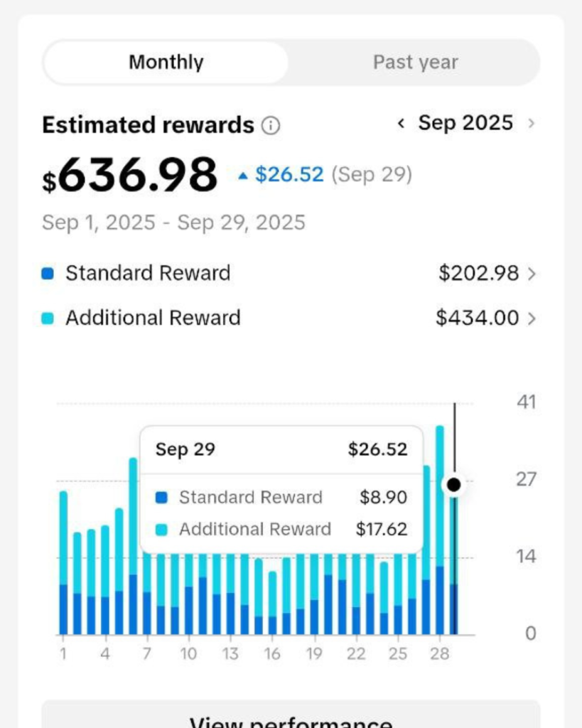Click the cyan Additional Reward legend dot
Image resolution: width=582 pixels, height=728 pixels.
coord(48,318)
